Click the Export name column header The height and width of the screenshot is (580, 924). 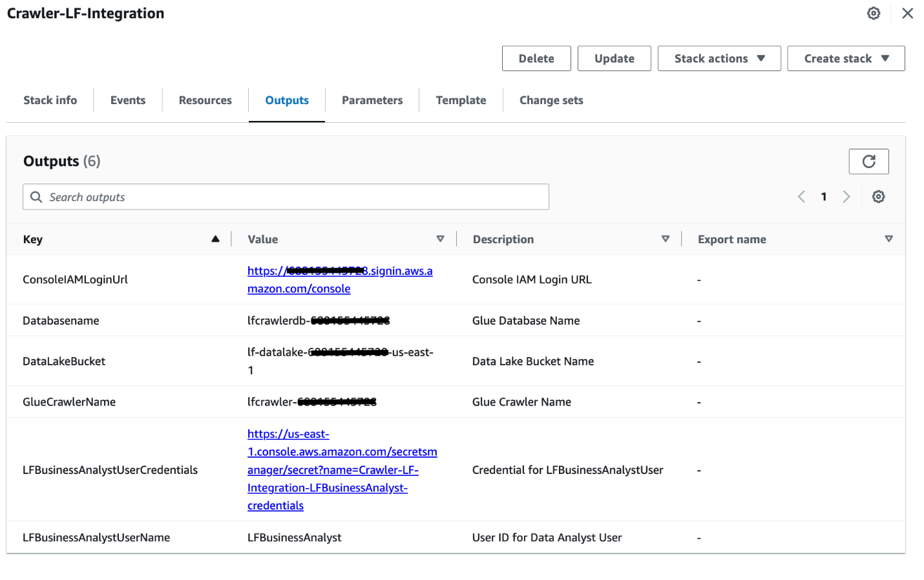pyautogui.click(x=732, y=239)
